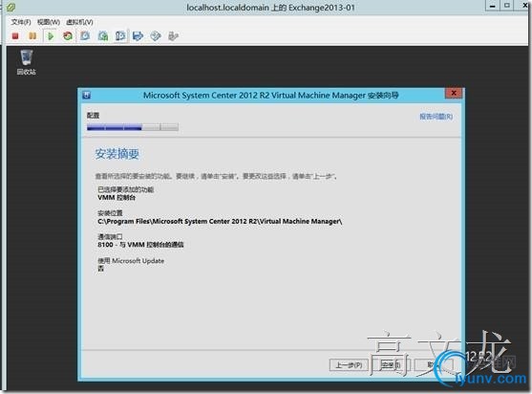Open the 文件(F) menu

pyautogui.click(x=21, y=22)
